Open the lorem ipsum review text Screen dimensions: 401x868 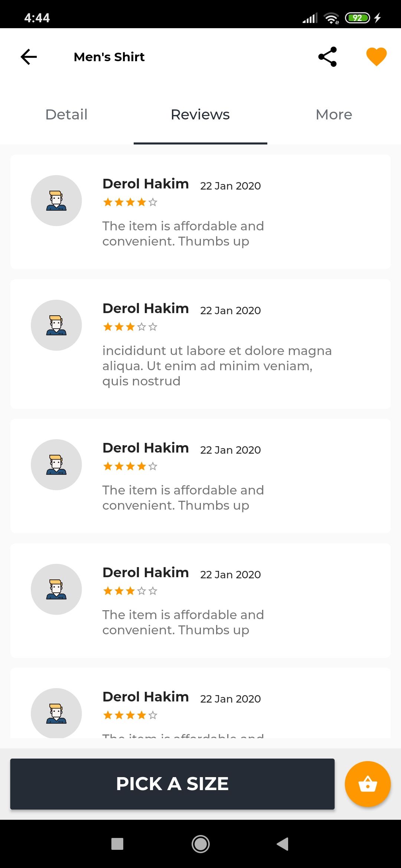[217, 366]
